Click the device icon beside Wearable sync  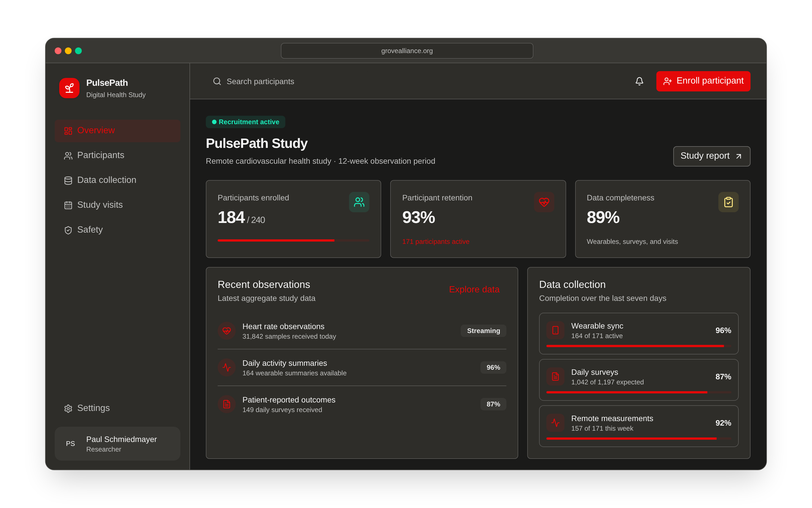click(x=555, y=330)
